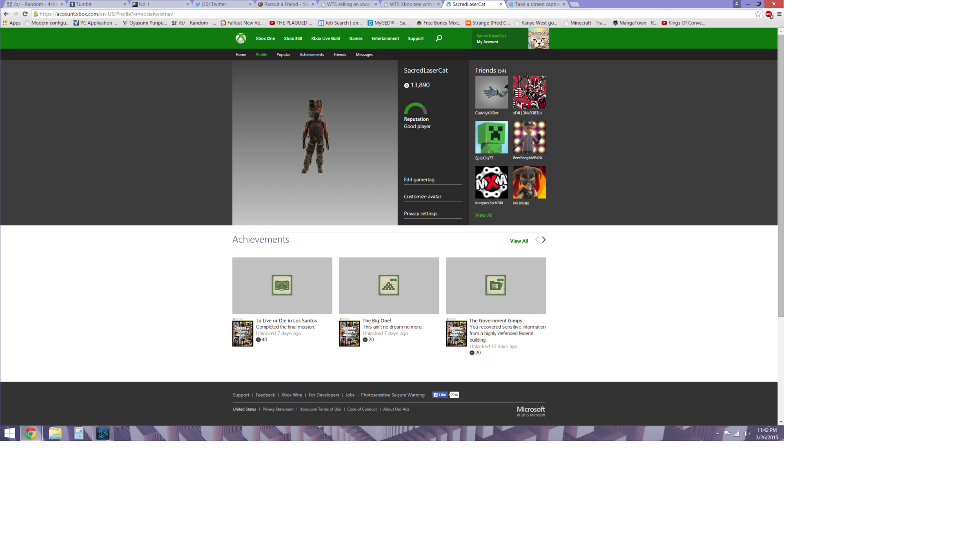This screenshot has height=551, width=980.
Task: Click Edit gamertag
Action: tap(419, 180)
